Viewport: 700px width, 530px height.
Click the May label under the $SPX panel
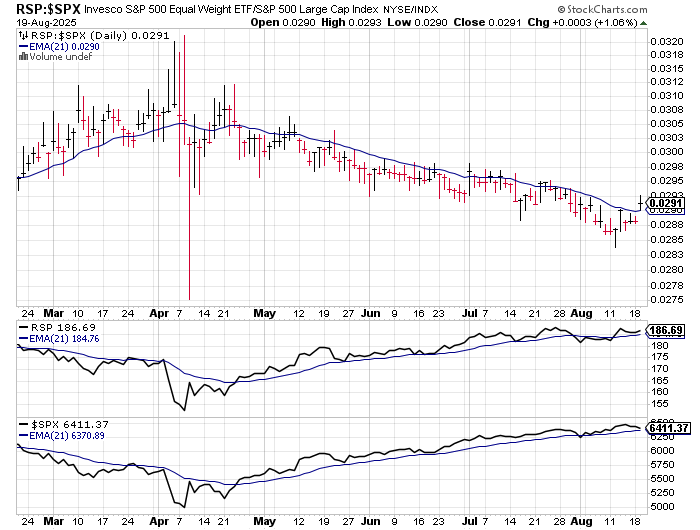(264, 522)
